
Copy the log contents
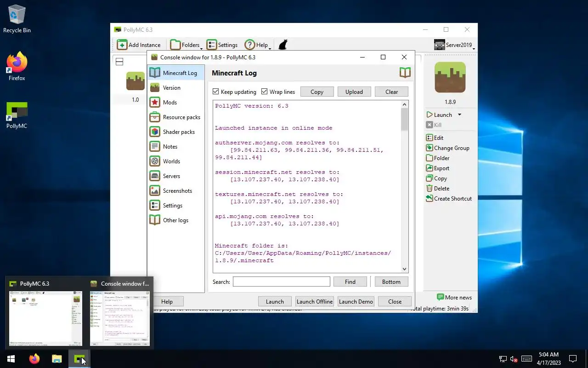(317, 92)
